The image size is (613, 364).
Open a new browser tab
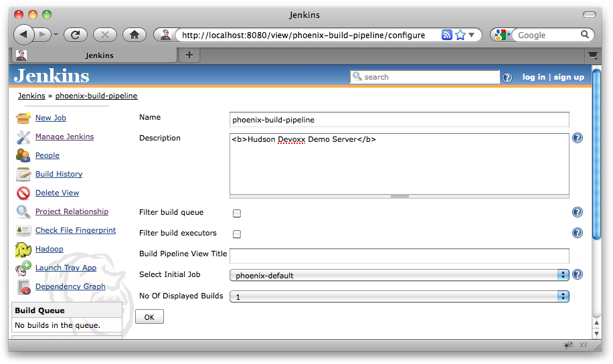[x=189, y=55]
